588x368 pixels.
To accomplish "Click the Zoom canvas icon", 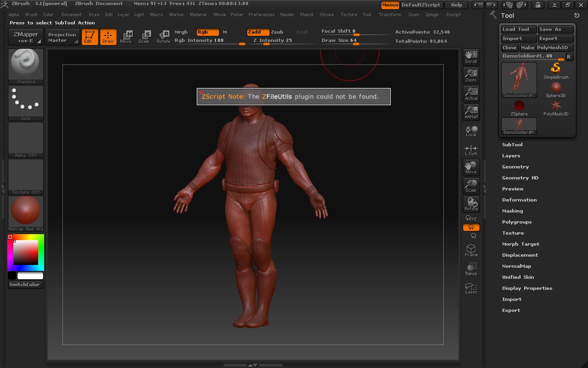I will point(471,75).
